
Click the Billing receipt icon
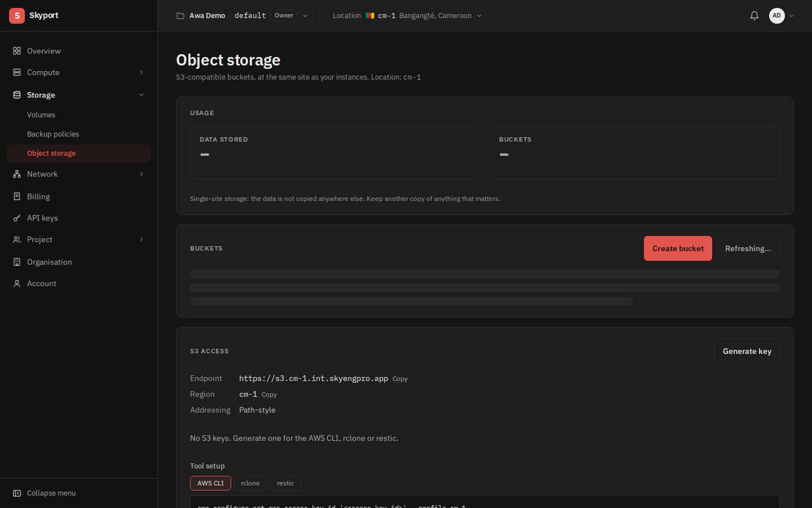[x=17, y=196]
